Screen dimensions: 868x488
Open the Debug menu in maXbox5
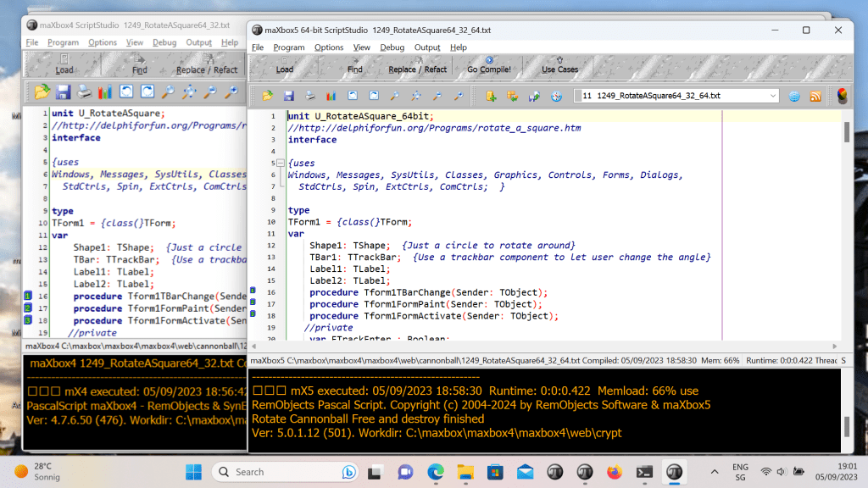pyautogui.click(x=392, y=47)
